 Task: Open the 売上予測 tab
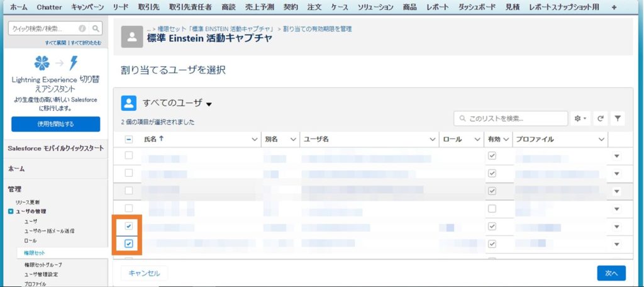[x=259, y=7]
